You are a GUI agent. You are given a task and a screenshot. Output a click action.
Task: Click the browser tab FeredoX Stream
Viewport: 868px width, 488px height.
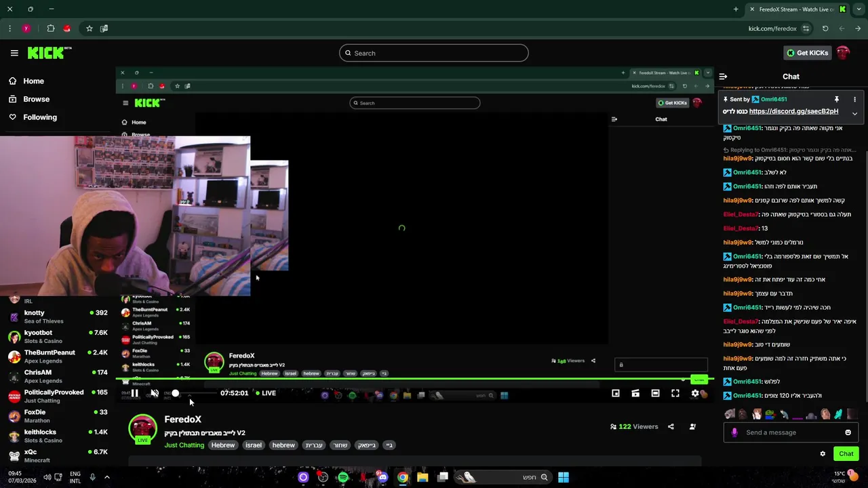pos(797,9)
